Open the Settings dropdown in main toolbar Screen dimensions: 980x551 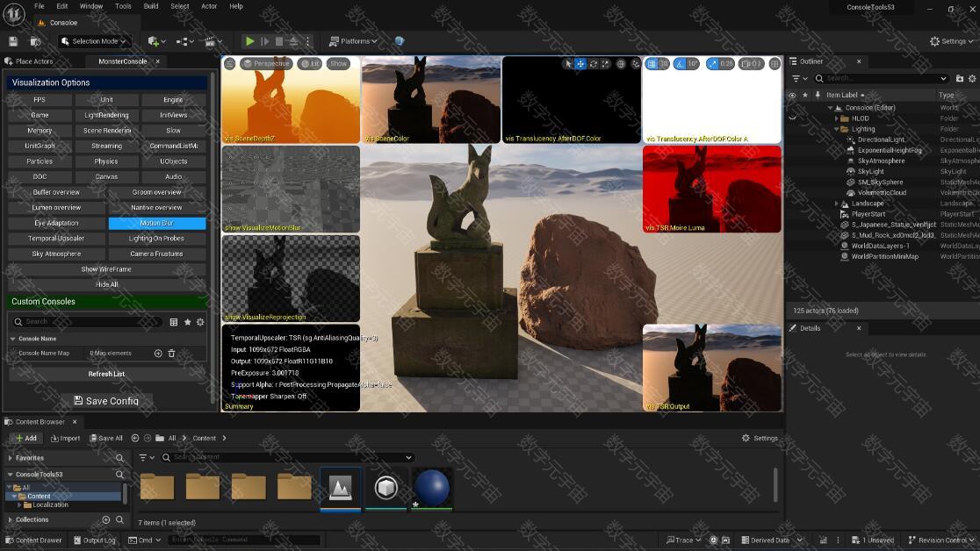tap(951, 41)
